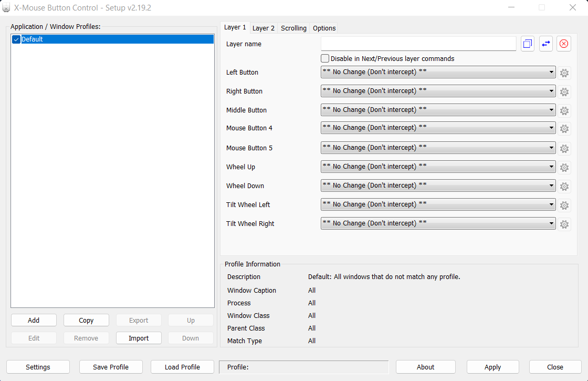Expand the Tilt Wheel Left dropdown
588x381 pixels.
point(438,204)
